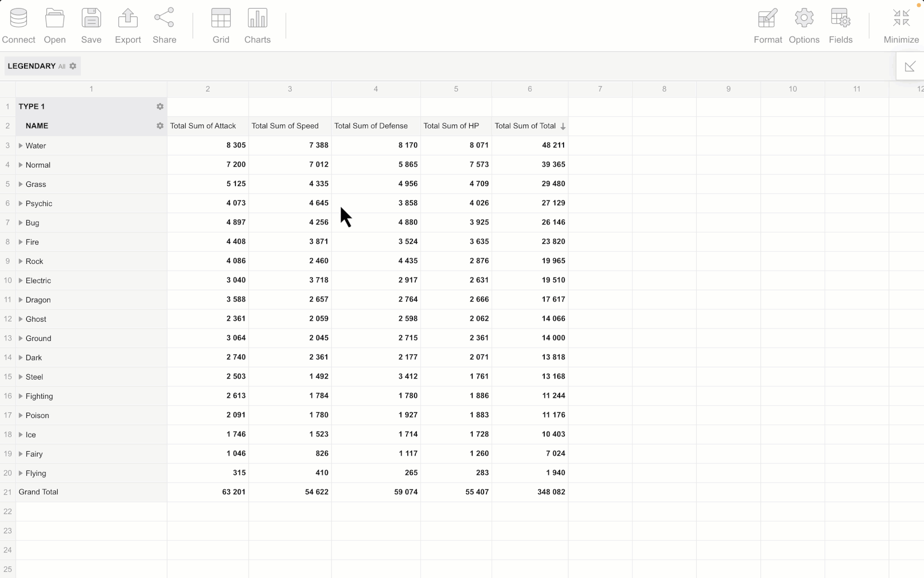Screen dimensions: 924x578
Task: Expand the Bug row
Action: click(21, 223)
